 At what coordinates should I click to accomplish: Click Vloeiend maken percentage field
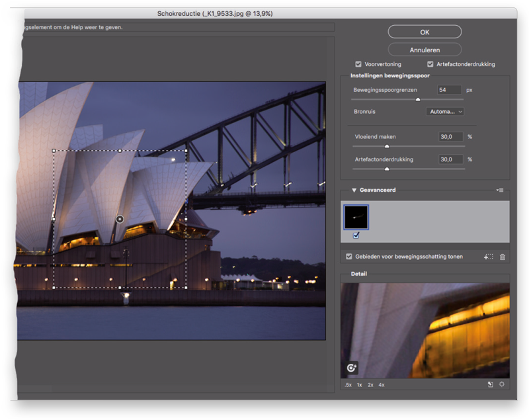tap(451, 137)
